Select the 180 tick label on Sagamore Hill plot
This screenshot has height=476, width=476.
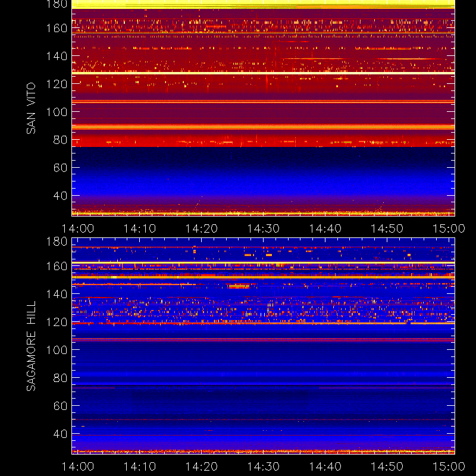click(x=57, y=242)
